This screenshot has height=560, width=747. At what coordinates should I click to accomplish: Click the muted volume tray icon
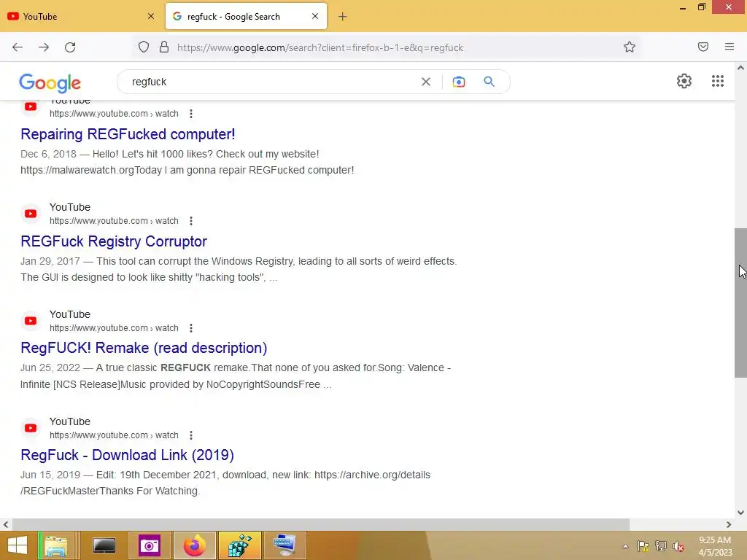[678, 546]
